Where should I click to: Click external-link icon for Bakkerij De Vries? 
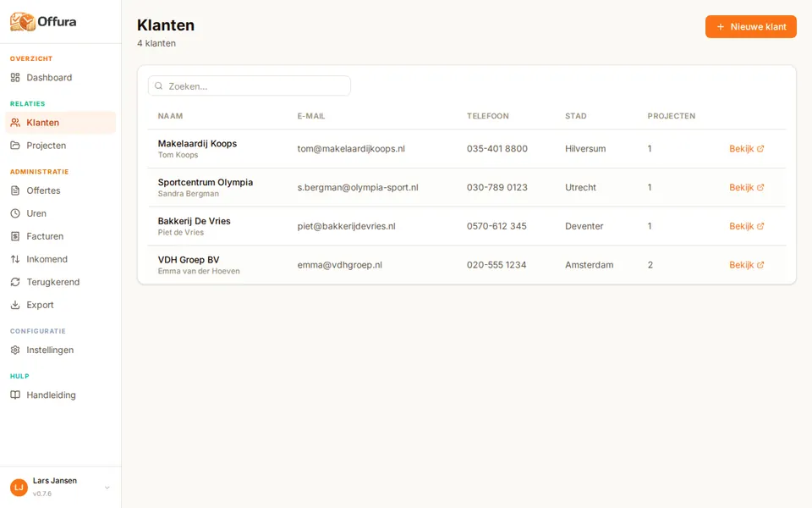pos(760,226)
